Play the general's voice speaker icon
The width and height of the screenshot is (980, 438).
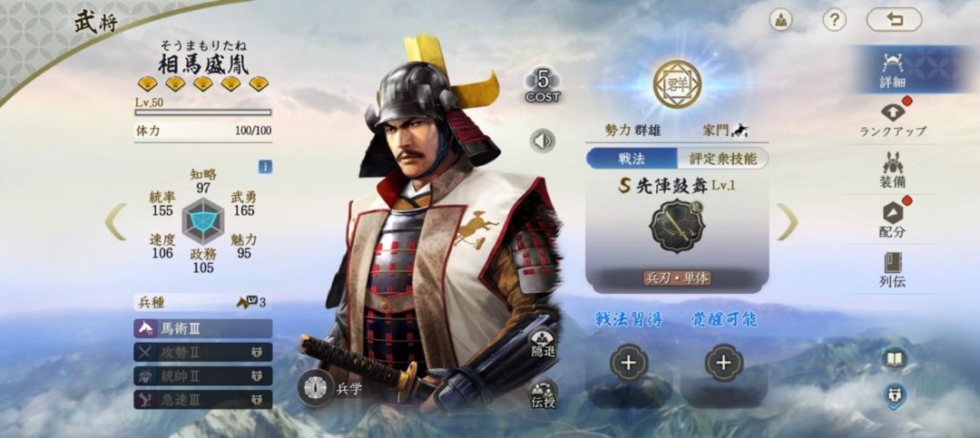pyautogui.click(x=543, y=141)
